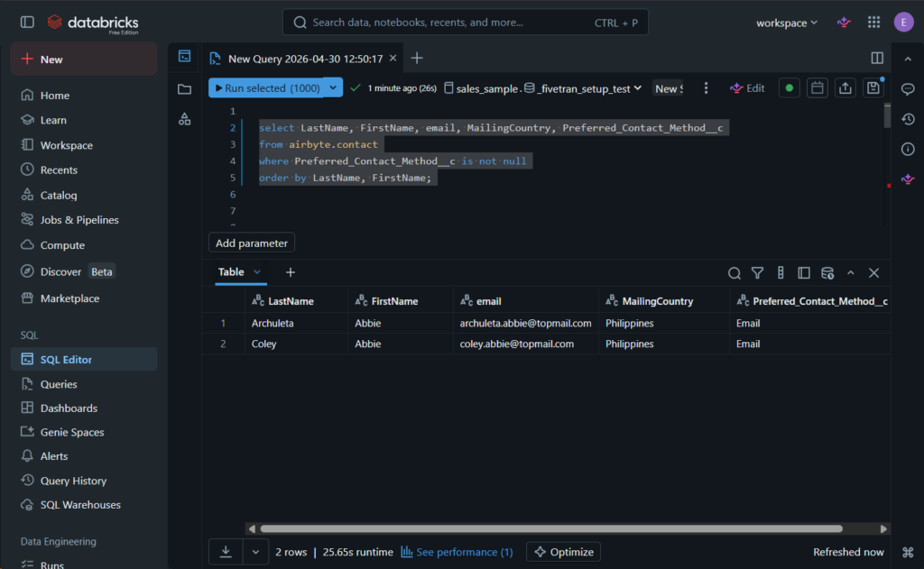Open the apps grid icon
Viewport: 924px width, 569px height.
pos(873,23)
